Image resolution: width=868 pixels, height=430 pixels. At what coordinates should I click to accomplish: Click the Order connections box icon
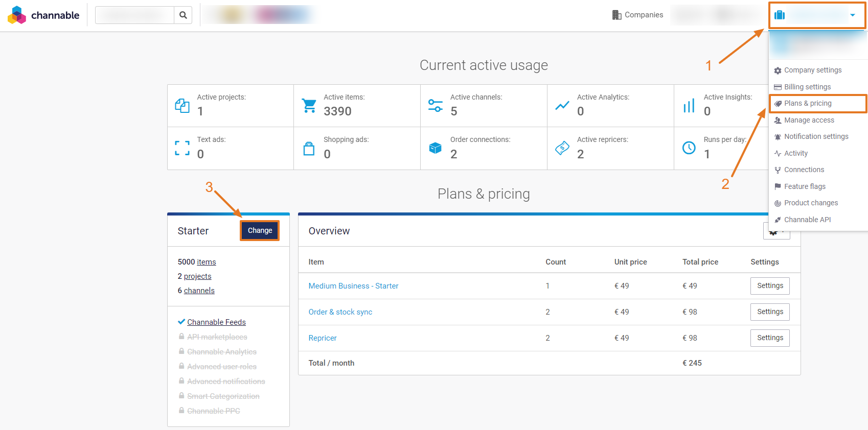[436, 148]
